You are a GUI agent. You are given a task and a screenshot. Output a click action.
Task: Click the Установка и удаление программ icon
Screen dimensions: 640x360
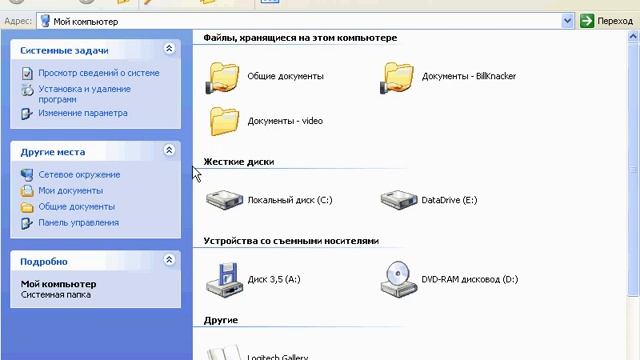pyautogui.click(x=27, y=90)
